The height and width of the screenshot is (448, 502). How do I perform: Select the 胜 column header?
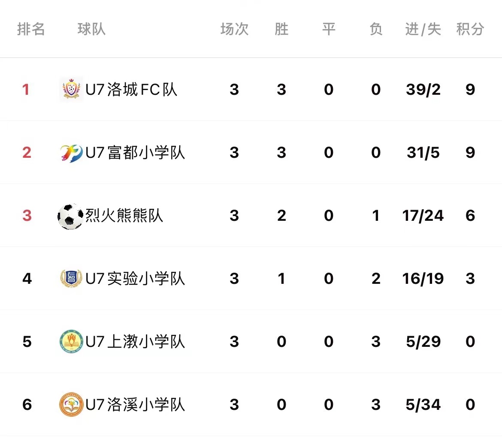[281, 29]
